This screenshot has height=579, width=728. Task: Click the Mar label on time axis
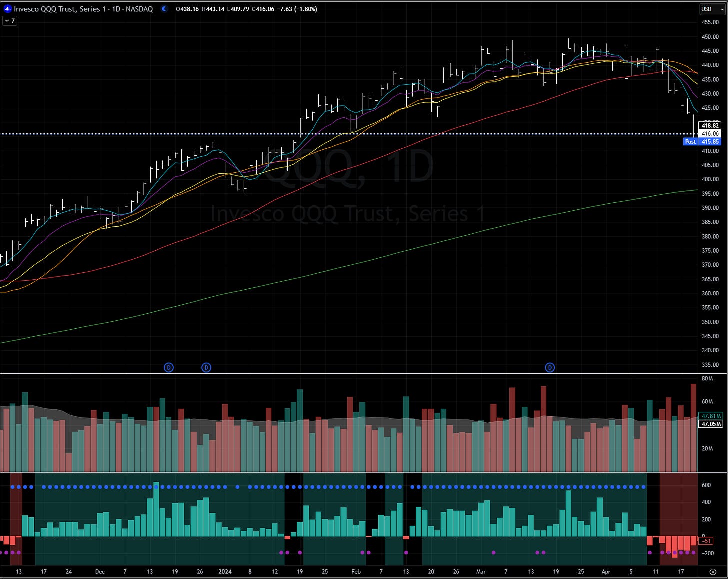click(481, 572)
